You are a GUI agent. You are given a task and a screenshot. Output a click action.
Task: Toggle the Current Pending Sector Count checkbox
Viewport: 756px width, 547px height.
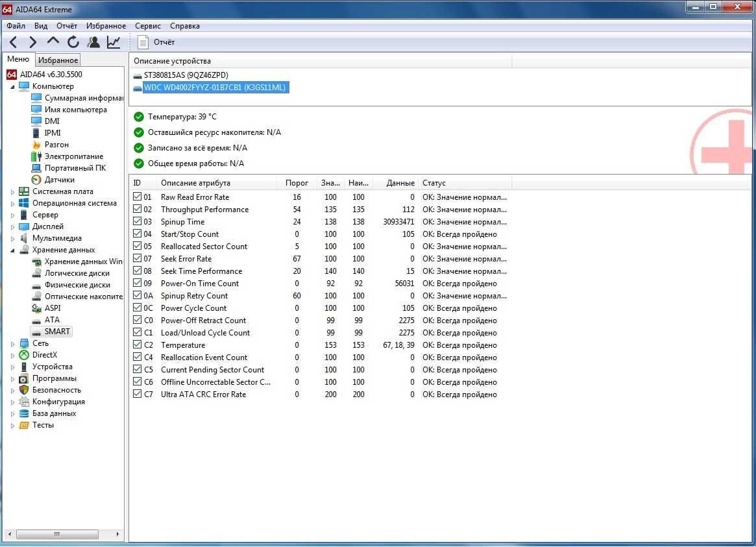coord(138,369)
